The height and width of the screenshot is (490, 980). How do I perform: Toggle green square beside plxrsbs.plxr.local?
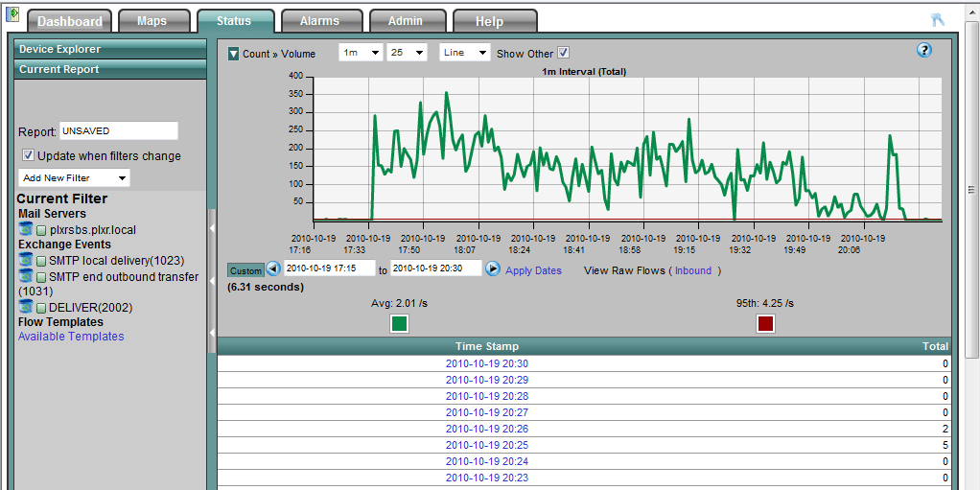[41, 230]
